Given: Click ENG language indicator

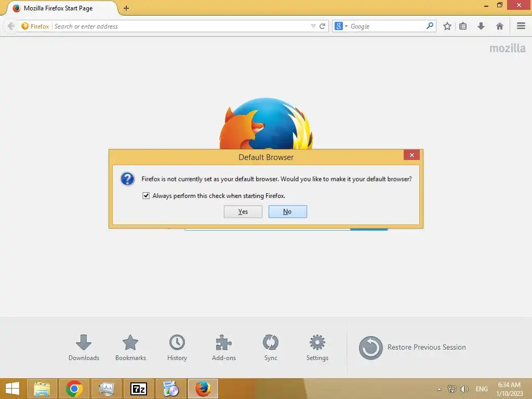Looking at the screenshot, I should coord(482,389).
